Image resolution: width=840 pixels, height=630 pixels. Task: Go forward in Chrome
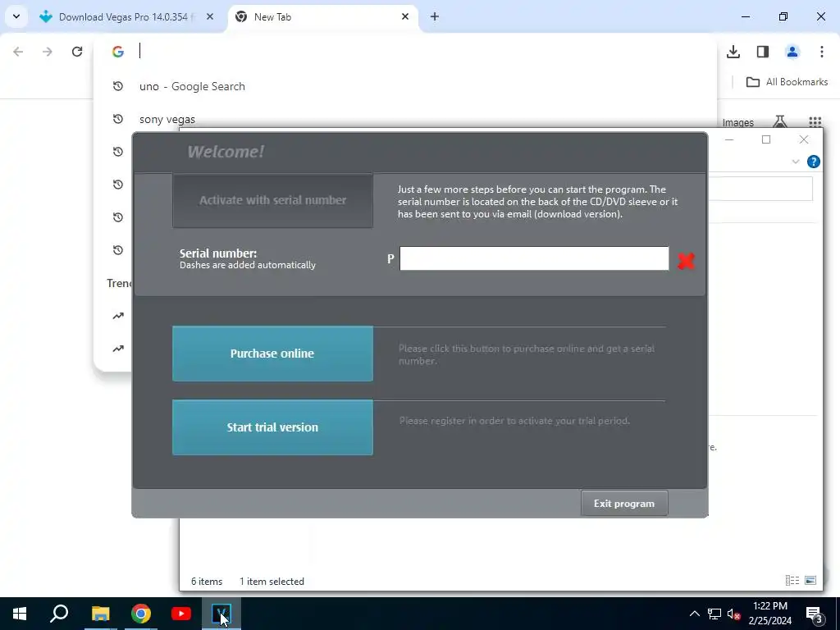[x=47, y=52]
